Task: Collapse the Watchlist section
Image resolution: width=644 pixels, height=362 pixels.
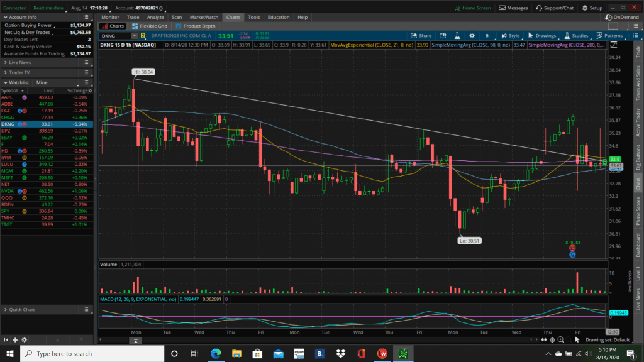Action: tap(5, 82)
